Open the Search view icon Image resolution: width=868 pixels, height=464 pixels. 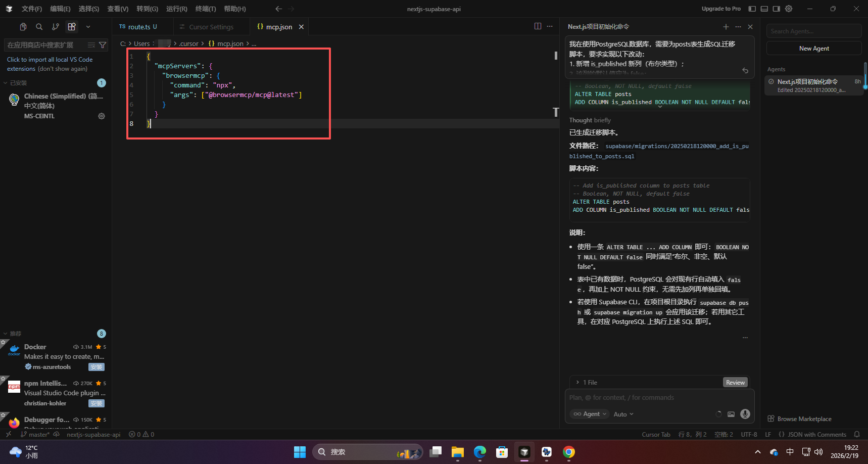[x=39, y=27]
